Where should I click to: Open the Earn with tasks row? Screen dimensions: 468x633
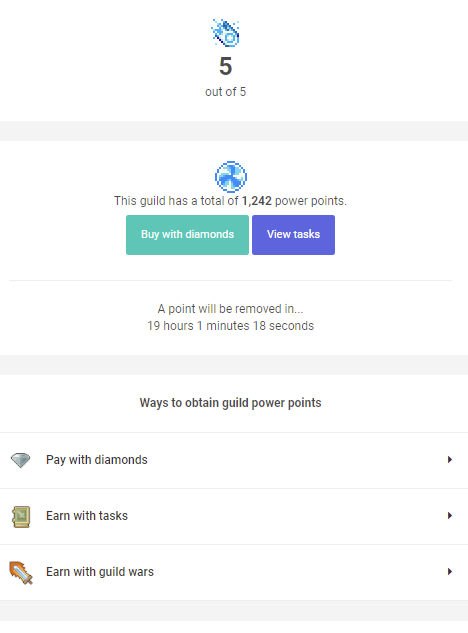click(x=234, y=516)
